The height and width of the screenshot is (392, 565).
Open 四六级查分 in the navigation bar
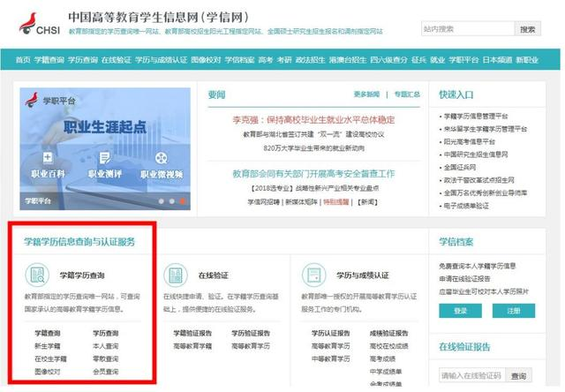pyautogui.click(x=388, y=60)
